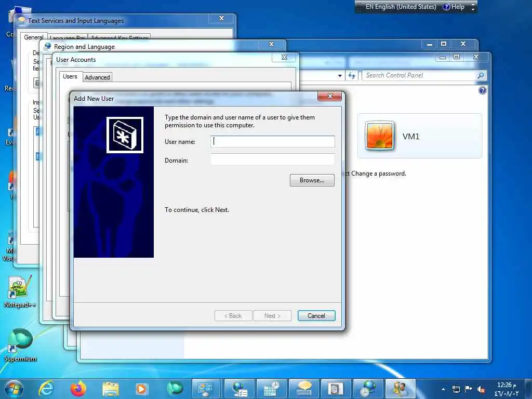The height and width of the screenshot is (399, 532).
Task: Switch to the Advanced tab in User Accounts
Action: point(97,77)
